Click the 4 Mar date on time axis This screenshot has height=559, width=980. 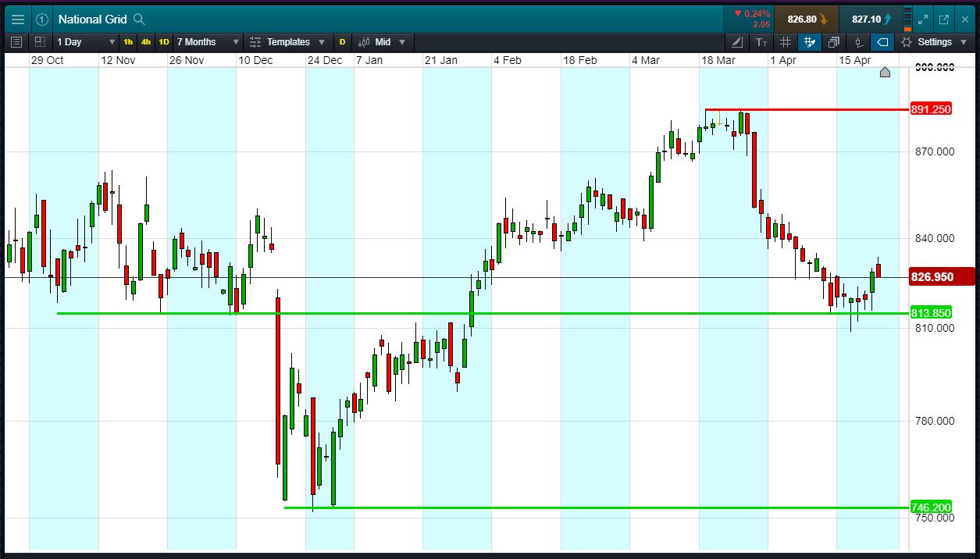[x=646, y=60]
